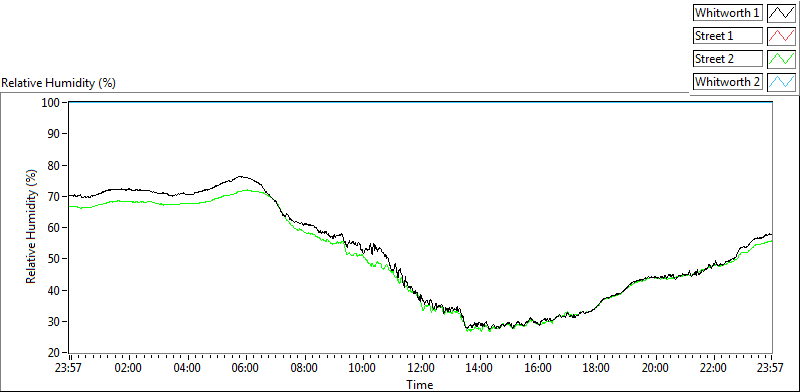Image resolution: width=800 pixels, height=392 pixels.
Task: Click the 90 value on the Y axis
Action: coord(55,134)
